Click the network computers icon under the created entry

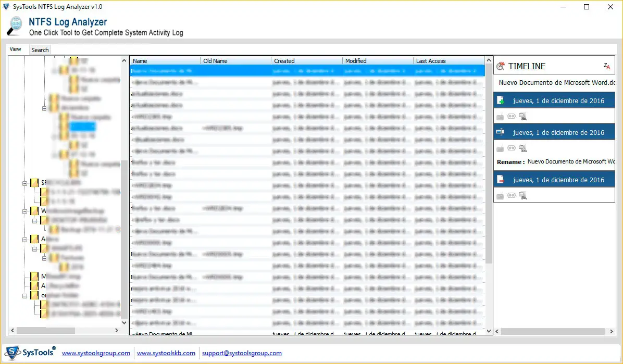523,117
